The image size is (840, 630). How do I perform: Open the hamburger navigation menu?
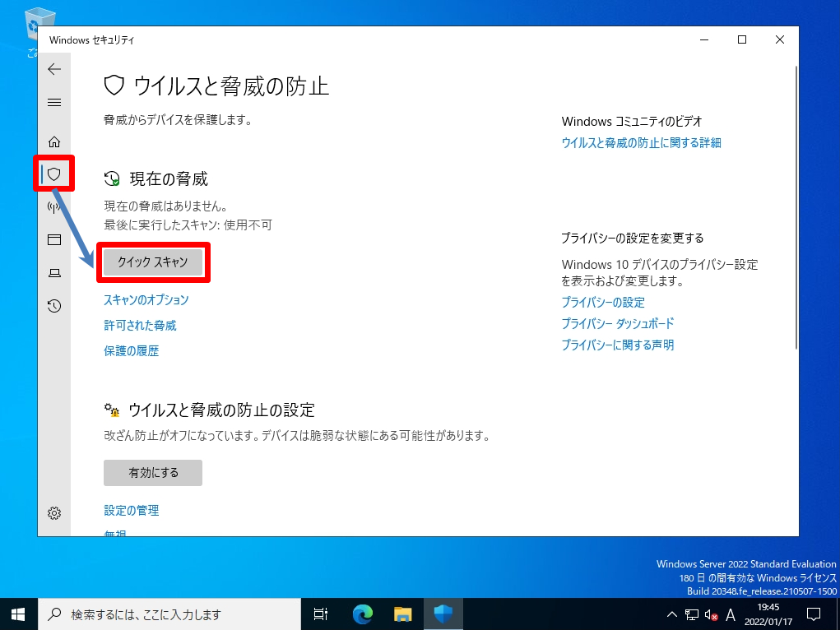coord(54,102)
